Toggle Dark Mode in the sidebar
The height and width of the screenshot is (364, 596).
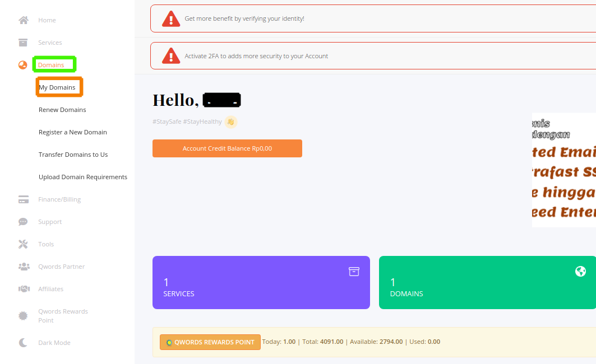(x=23, y=342)
